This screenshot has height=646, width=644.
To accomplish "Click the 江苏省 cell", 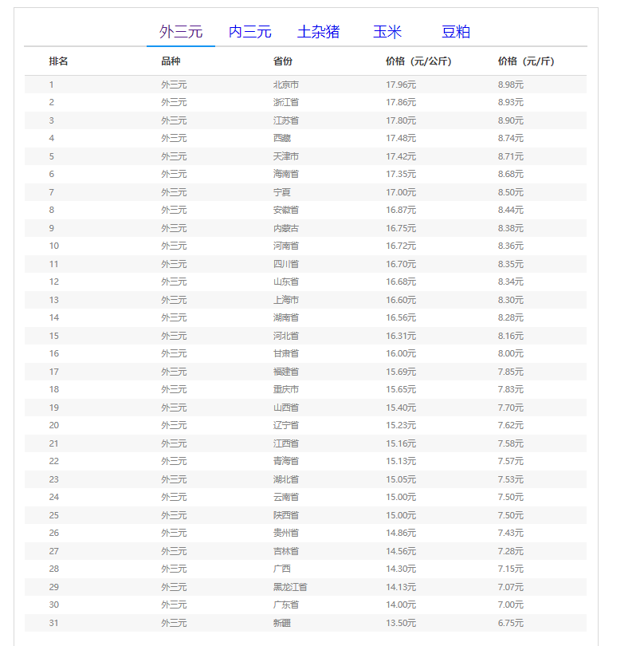I will click(x=286, y=120).
